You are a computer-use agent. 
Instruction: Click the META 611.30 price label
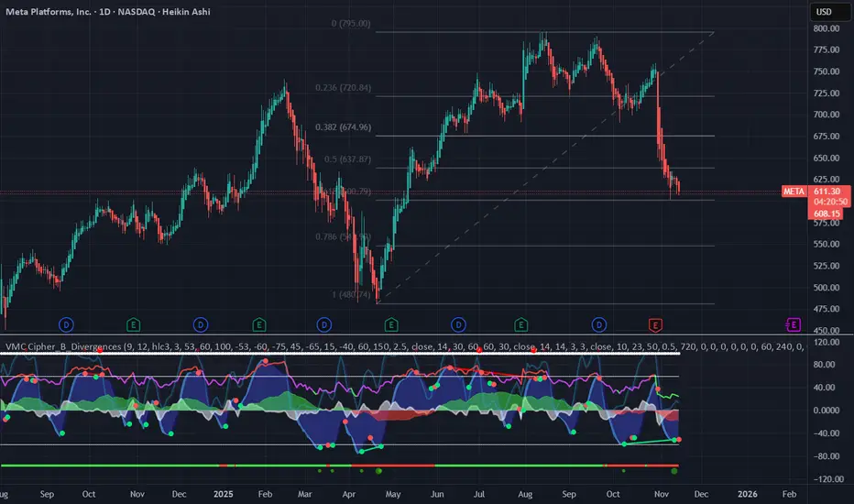point(816,192)
